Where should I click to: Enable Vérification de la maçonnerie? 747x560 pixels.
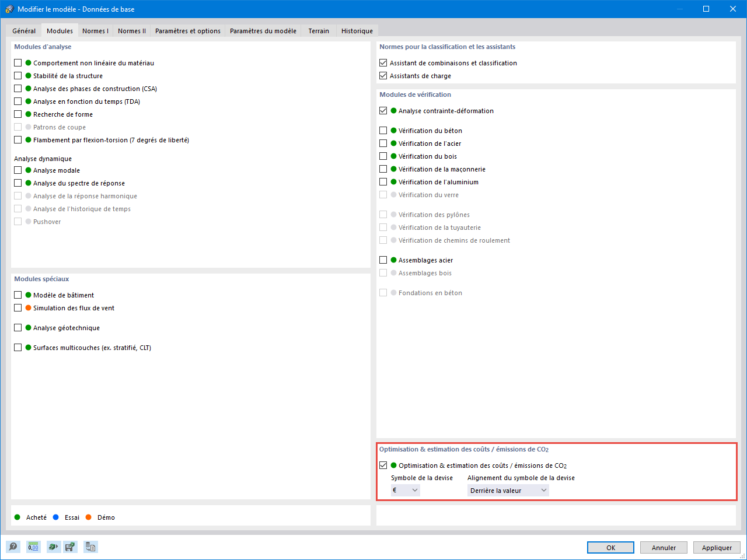(x=383, y=169)
